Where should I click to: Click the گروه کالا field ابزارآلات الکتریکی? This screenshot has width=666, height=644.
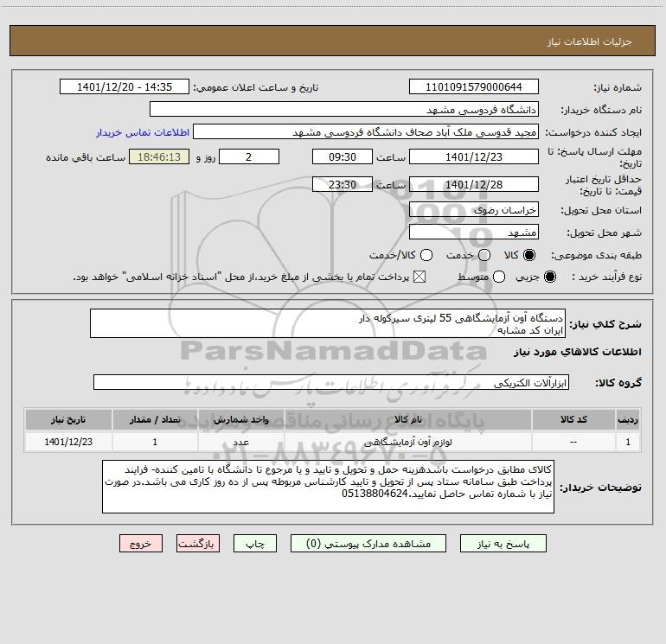[331, 382]
